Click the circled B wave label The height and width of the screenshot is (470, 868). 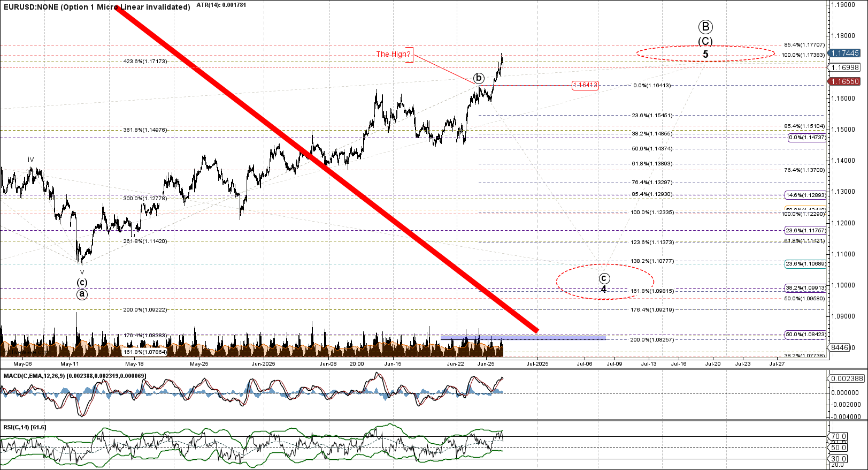coord(705,27)
